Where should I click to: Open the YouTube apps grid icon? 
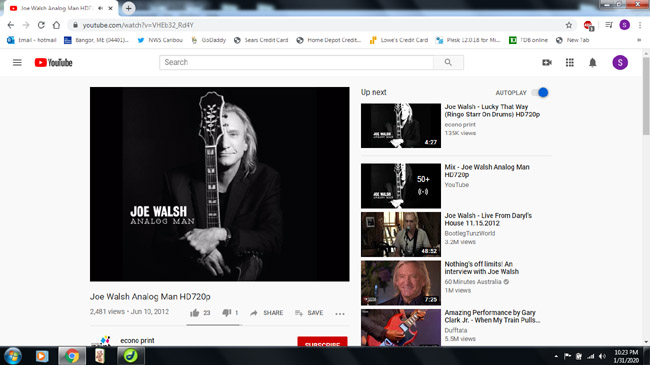click(x=570, y=63)
